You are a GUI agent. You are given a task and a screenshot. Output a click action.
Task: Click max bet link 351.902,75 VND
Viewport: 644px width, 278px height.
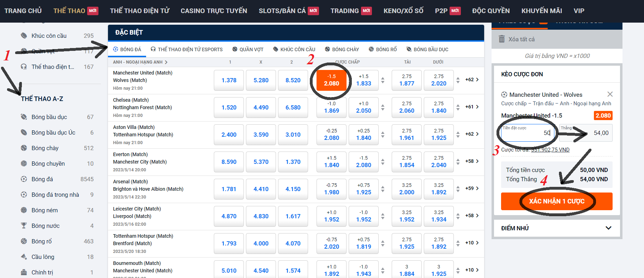550,150
